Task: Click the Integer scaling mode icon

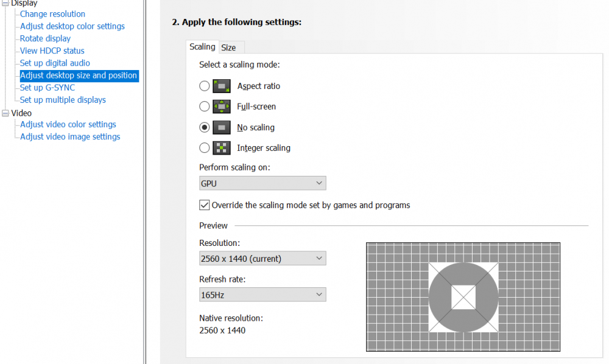Action: point(222,148)
